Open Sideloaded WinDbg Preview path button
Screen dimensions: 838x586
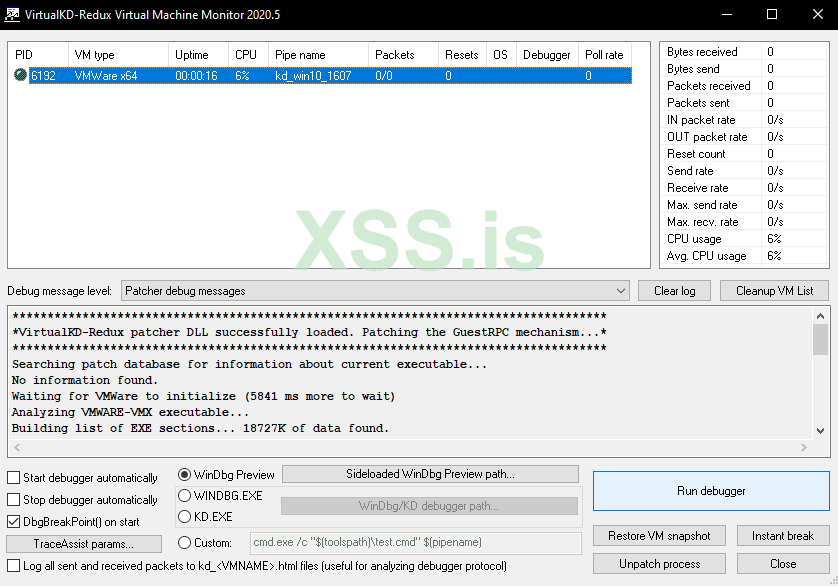click(430, 474)
